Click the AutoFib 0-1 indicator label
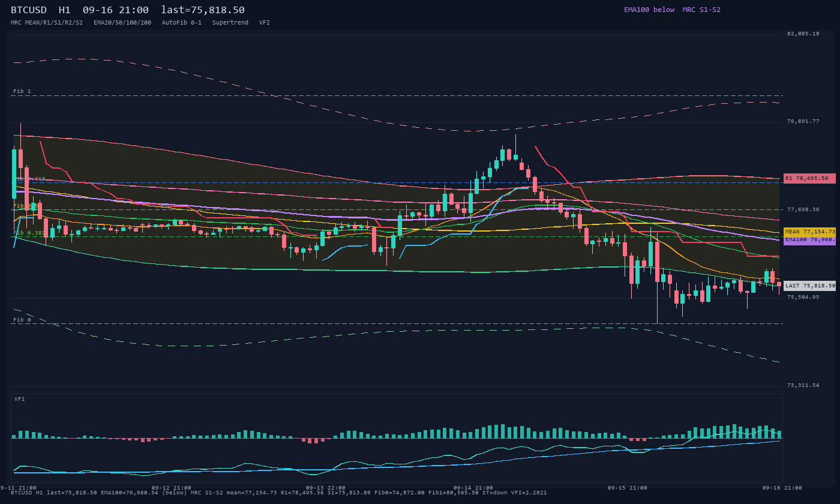 [x=182, y=23]
